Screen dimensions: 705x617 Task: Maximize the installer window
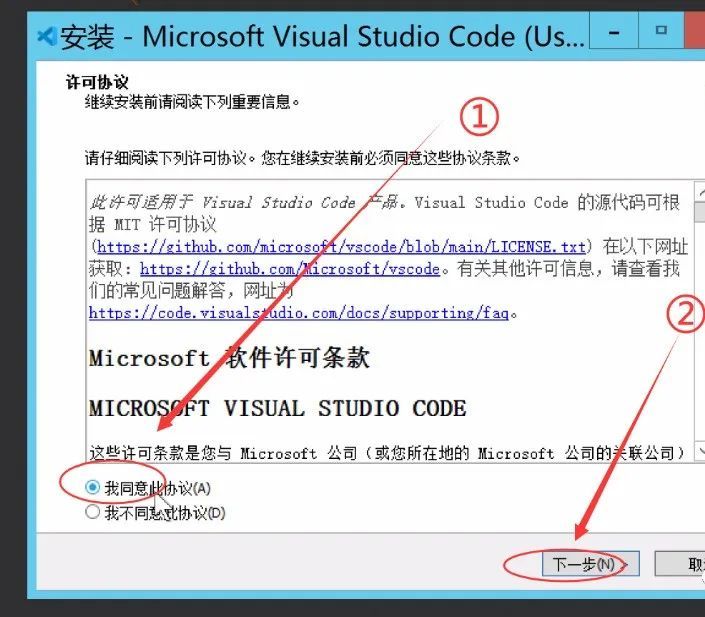(x=661, y=31)
